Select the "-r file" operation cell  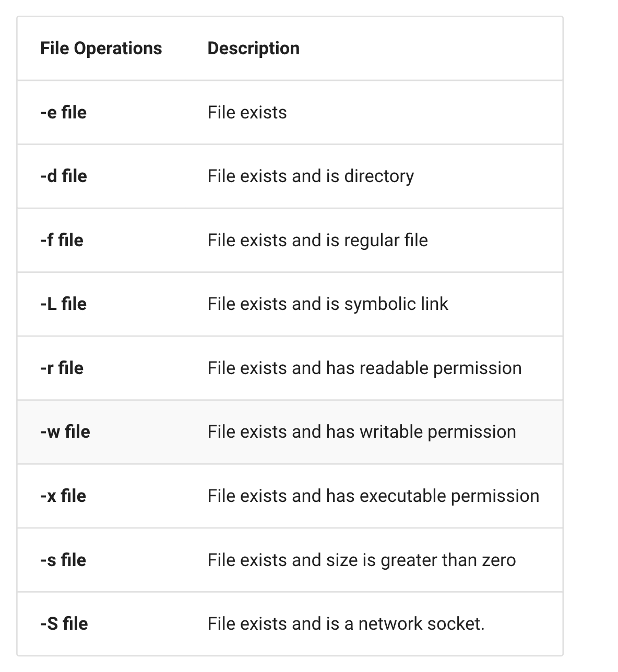pos(62,368)
